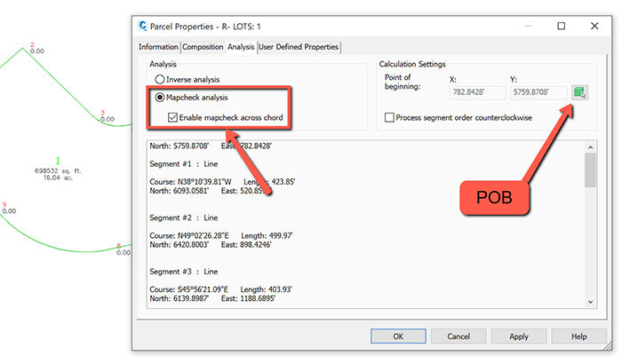The image size is (622, 364).
Task: Click the Civil 3D icon in title bar
Action: (x=146, y=26)
